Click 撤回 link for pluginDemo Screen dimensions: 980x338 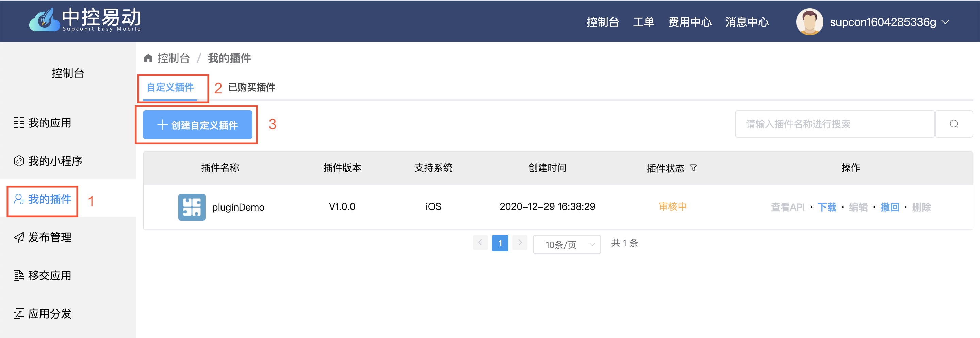pyautogui.click(x=889, y=207)
